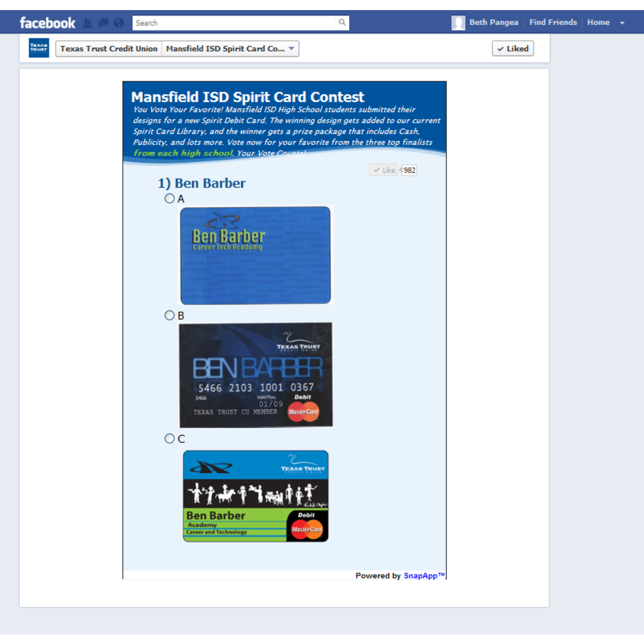Follow the SnapApp link
644x644 pixels.
click(424, 576)
